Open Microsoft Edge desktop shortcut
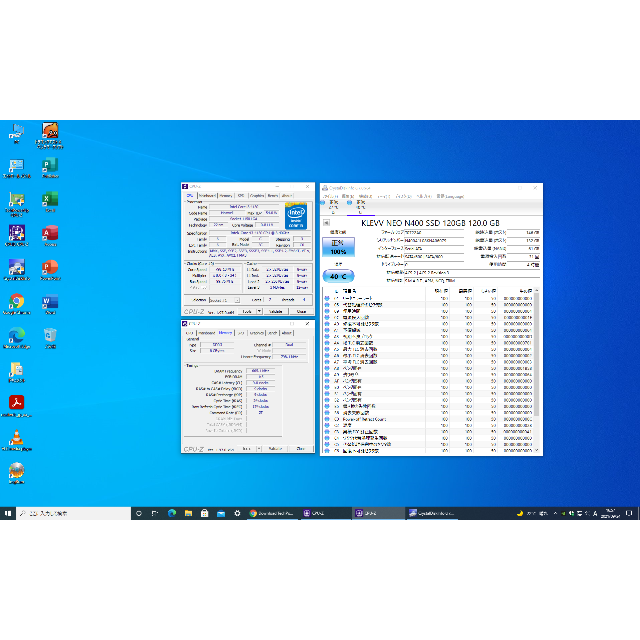The image size is (640, 640). [17, 338]
